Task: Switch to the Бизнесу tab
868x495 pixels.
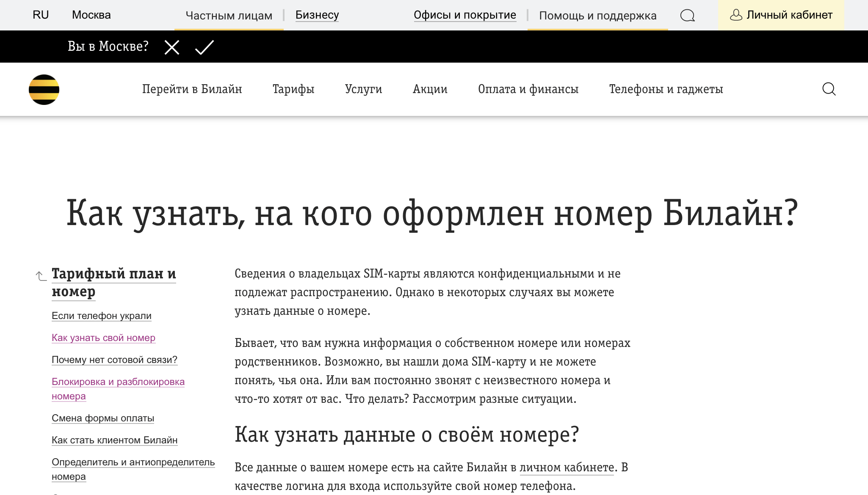Action: 317,15
